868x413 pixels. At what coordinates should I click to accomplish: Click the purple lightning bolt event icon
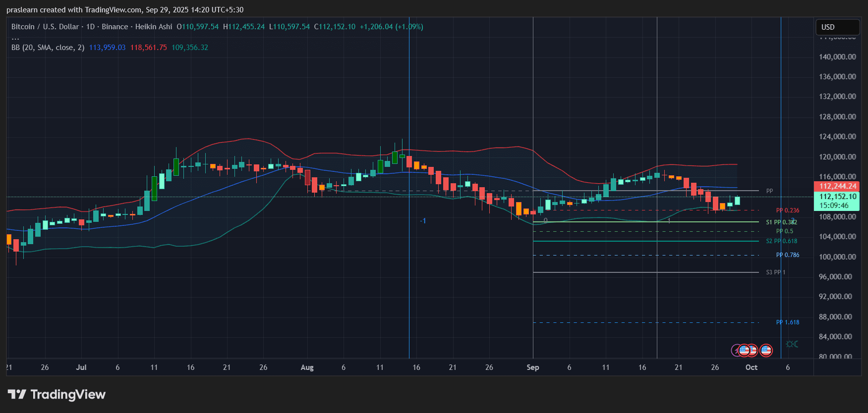coord(736,351)
